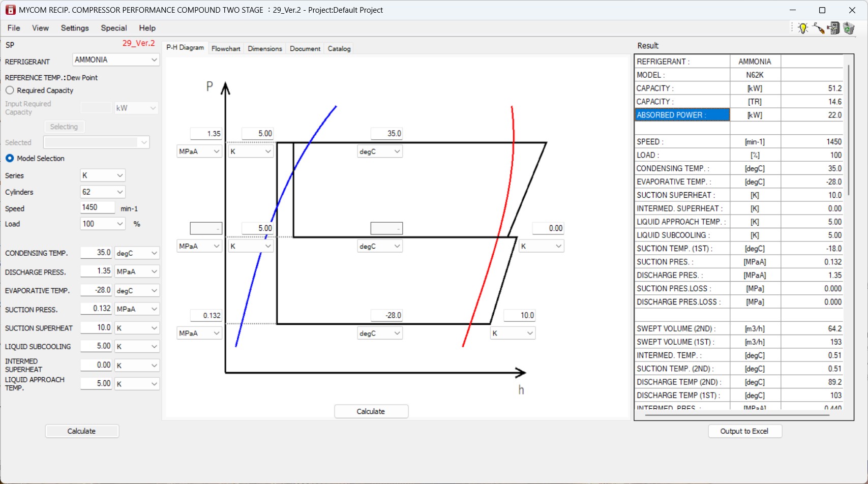The height and width of the screenshot is (484, 868).
Task: Select the ABSORBED POWER row in Result
Action: [682, 115]
